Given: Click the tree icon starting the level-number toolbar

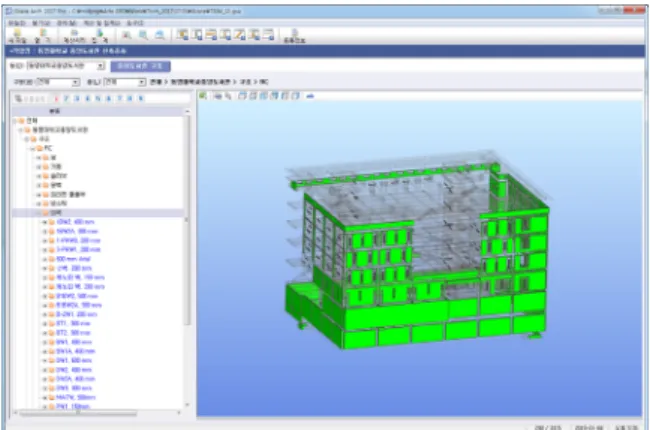Looking at the screenshot, I should tap(18, 98).
